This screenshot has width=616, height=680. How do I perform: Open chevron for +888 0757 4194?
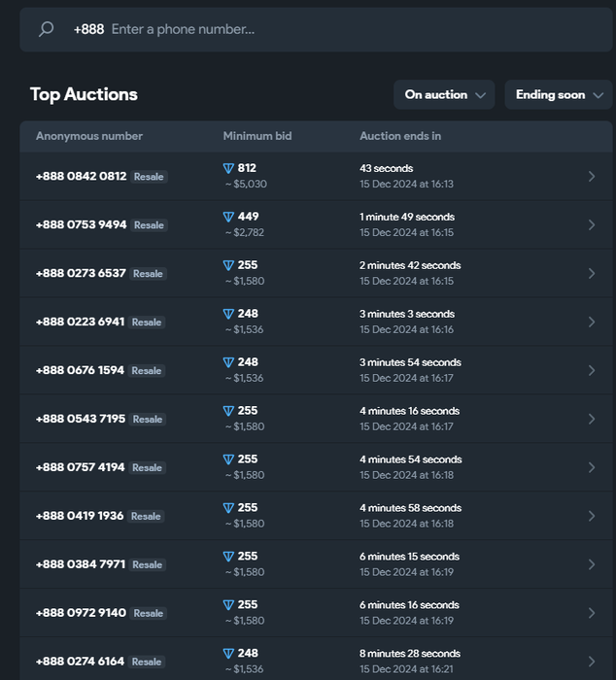(592, 467)
